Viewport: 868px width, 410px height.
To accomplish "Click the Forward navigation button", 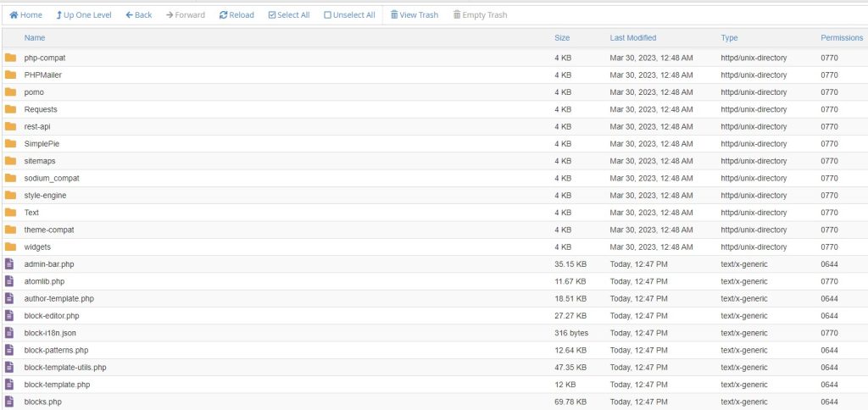I will pos(186,15).
